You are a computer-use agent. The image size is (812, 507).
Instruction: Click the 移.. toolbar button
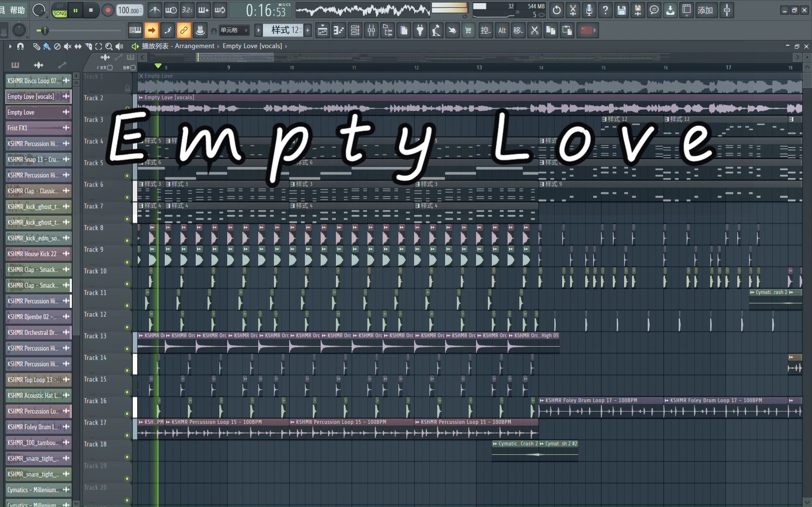coord(518,30)
